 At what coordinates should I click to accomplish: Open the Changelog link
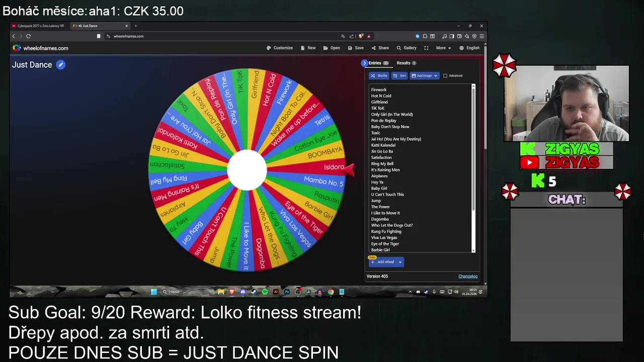point(468,276)
